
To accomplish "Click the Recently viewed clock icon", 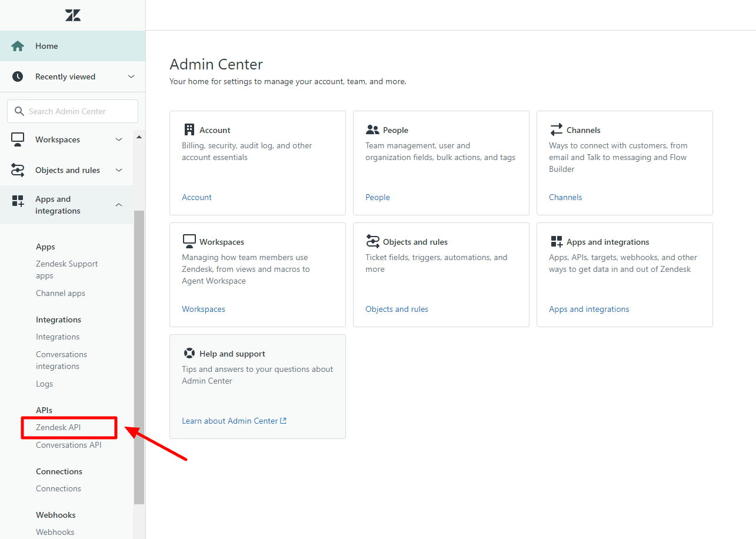I will pyautogui.click(x=18, y=76).
